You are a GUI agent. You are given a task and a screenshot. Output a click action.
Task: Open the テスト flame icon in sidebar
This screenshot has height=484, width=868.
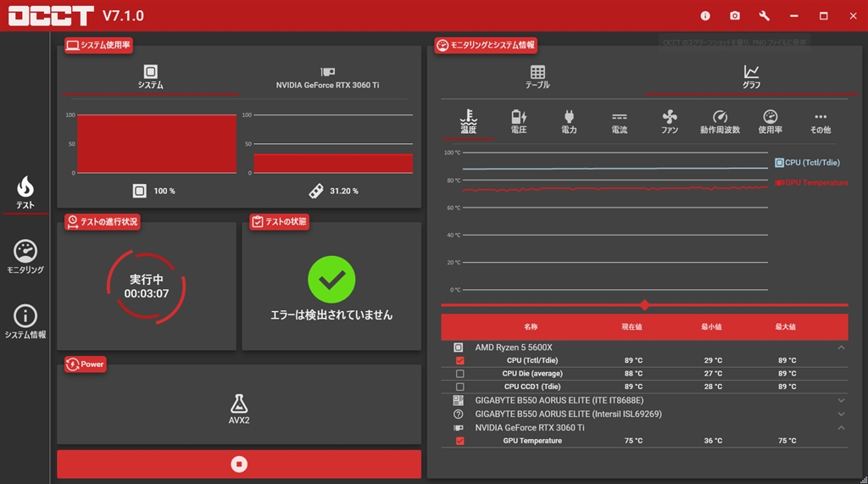(x=25, y=187)
